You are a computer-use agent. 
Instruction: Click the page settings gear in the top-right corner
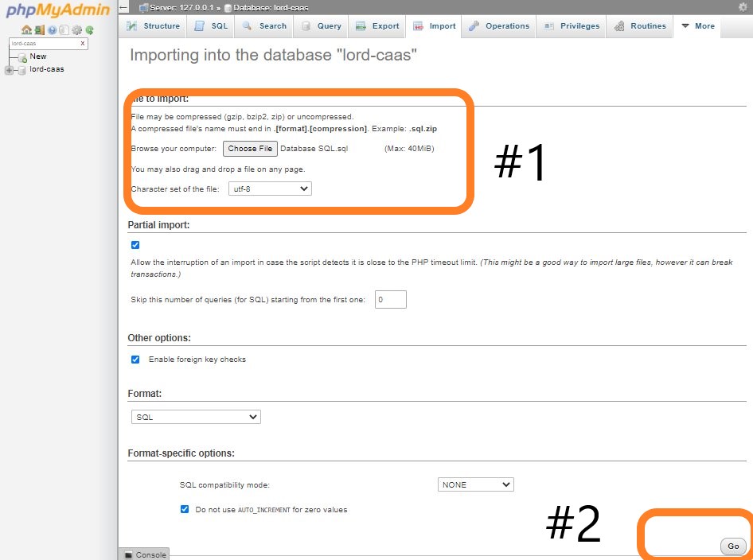(743, 7)
